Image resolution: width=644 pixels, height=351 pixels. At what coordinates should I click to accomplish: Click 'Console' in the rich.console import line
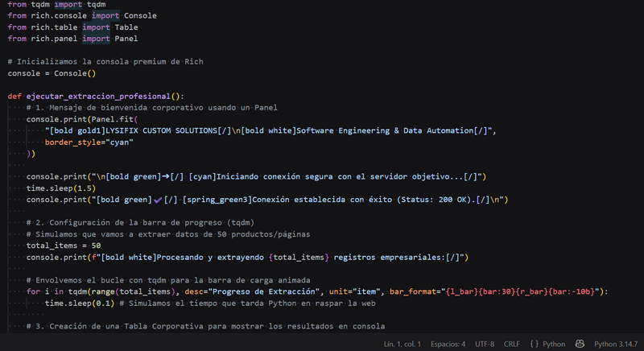[140, 15]
